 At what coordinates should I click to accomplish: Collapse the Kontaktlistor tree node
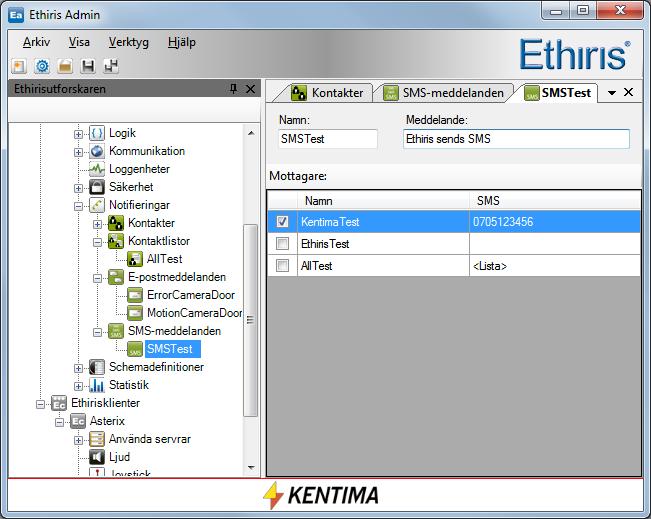tap(98, 242)
